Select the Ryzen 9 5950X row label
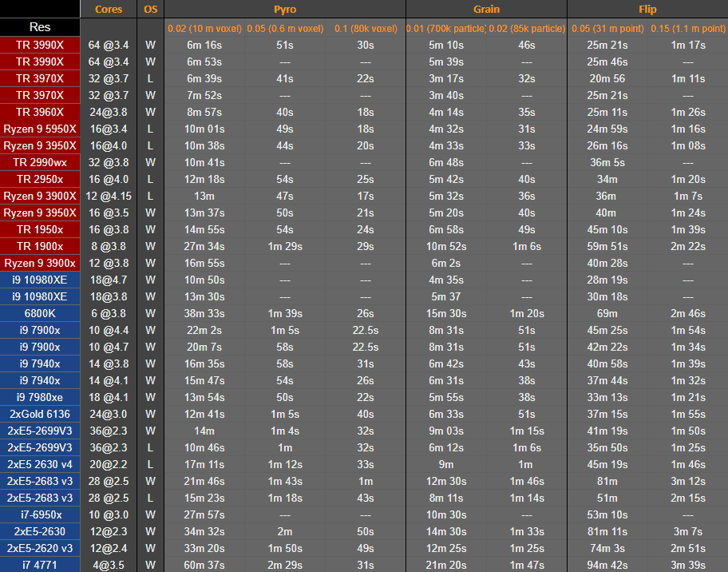Viewport: 728px width, 572px height. [x=40, y=129]
